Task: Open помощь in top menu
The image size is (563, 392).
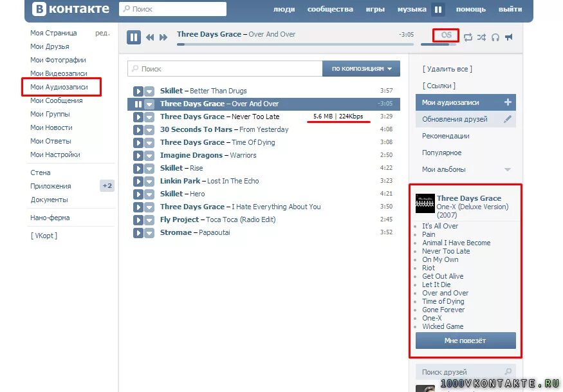Action: pos(471,10)
